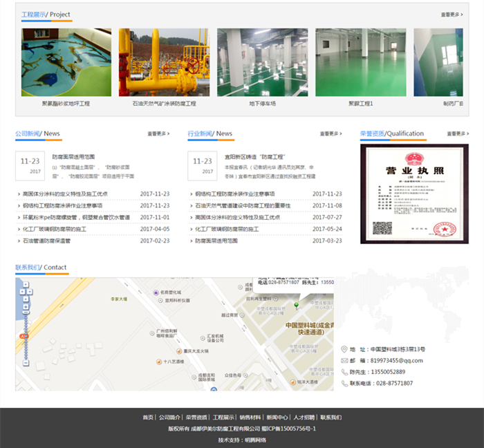Screen dimensions: 484x448
Task: Expand 查看更多 next to 公司新闻 News
Action: 158,134
